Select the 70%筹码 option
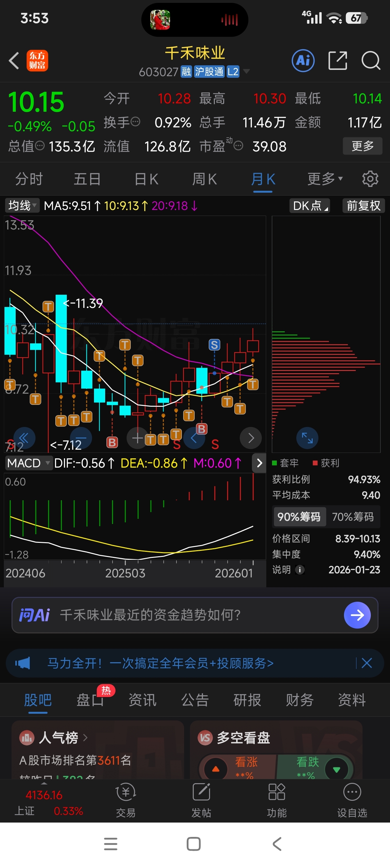This screenshot has width=390, height=868. pyautogui.click(x=353, y=517)
